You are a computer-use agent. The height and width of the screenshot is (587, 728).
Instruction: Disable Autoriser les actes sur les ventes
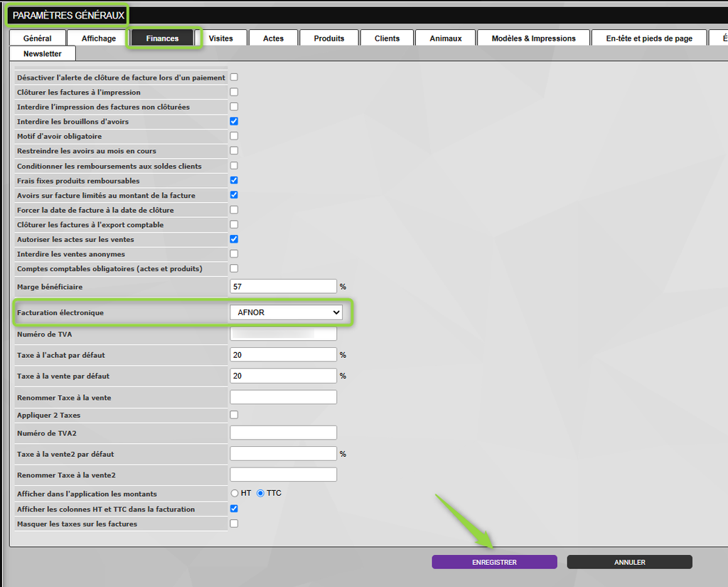[x=234, y=239]
